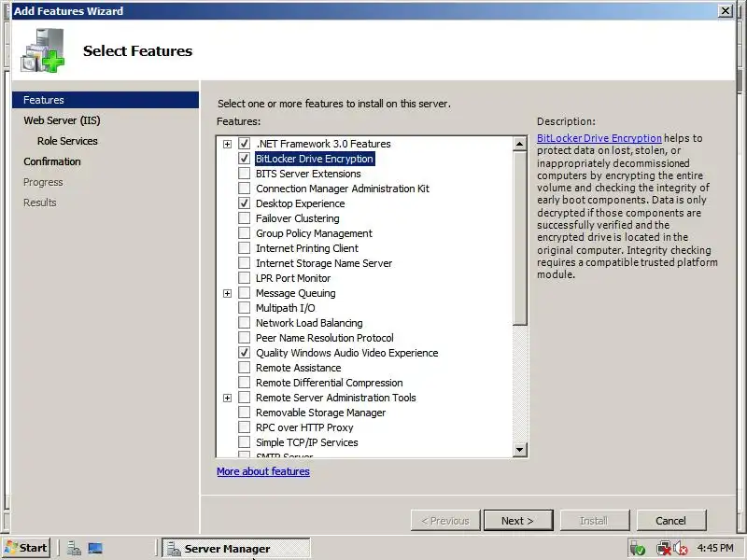The width and height of the screenshot is (747, 560).
Task: Enable Remote Assistance checkbox
Action: point(244,368)
